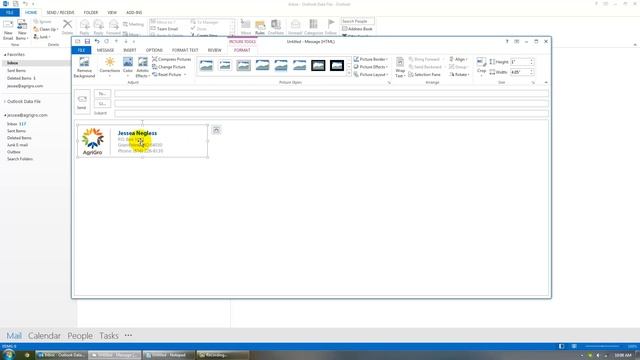This screenshot has width=640, height=360.
Task: Switch to the REVIEW tab
Action: pos(215,50)
